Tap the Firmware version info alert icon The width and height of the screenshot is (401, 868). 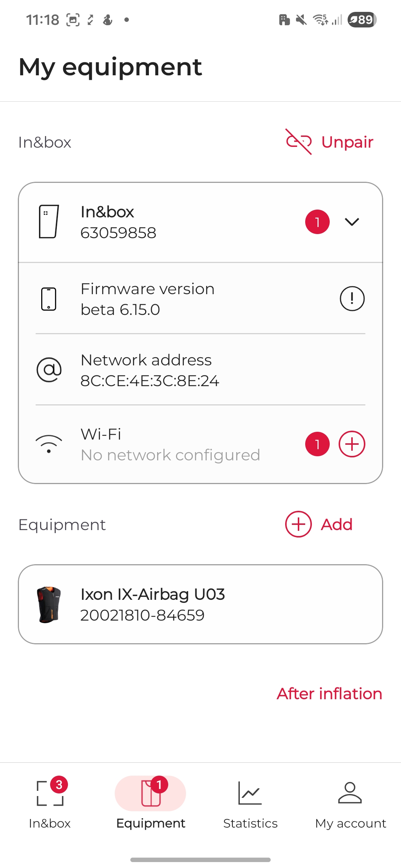pos(352,299)
